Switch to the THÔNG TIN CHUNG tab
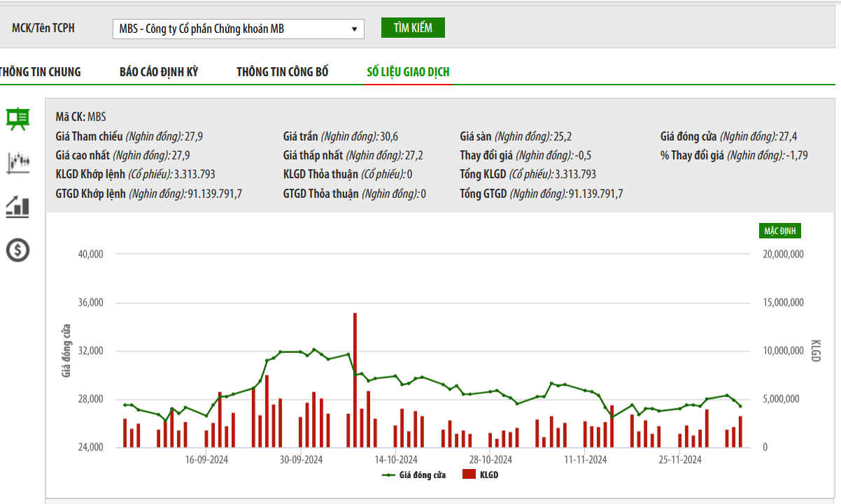This screenshot has width=841, height=504. [x=40, y=72]
